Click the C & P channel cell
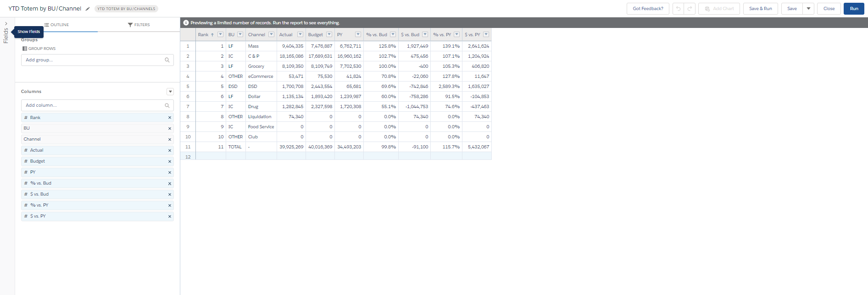The height and width of the screenshot is (295, 868). [x=261, y=56]
